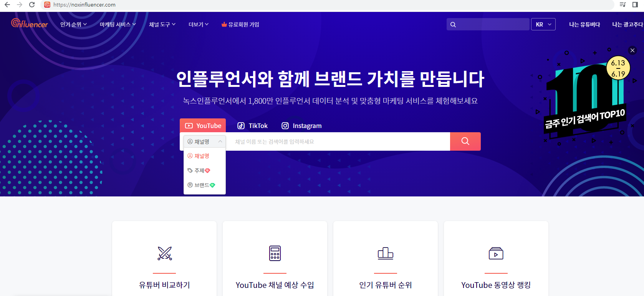Click the crossed swords compare icon

coord(165,253)
